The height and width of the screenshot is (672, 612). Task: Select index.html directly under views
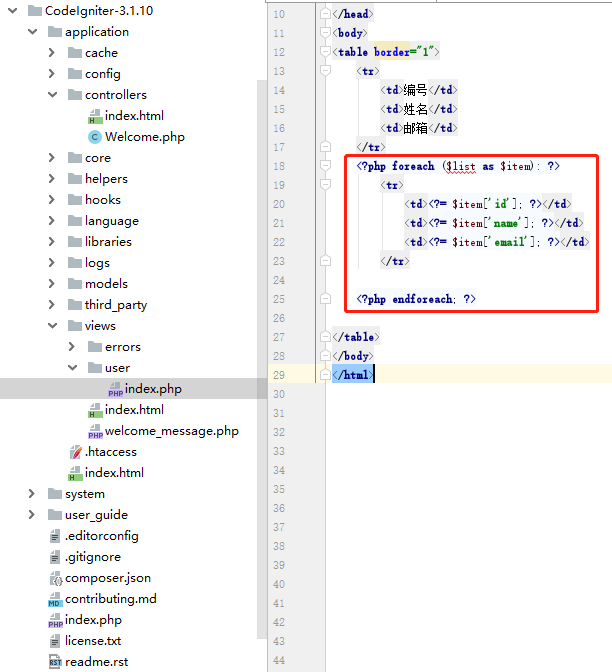click(x=134, y=410)
